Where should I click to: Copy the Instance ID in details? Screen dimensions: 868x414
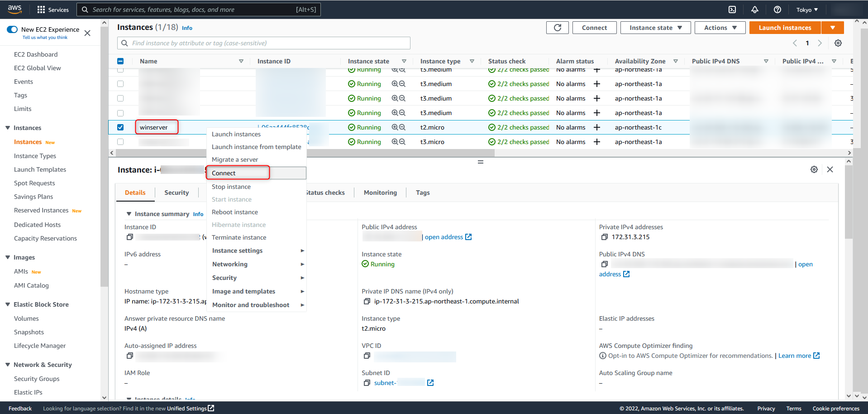[129, 237]
